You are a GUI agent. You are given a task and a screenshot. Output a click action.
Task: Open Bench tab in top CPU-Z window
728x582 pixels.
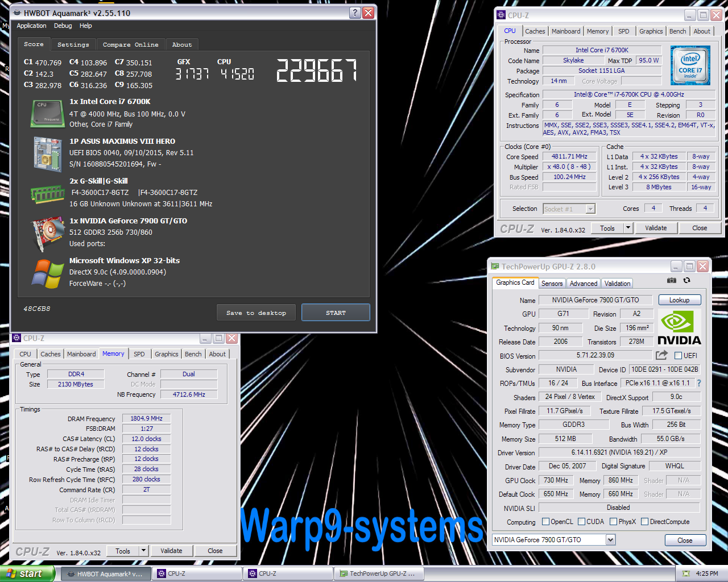click(677, 31)
